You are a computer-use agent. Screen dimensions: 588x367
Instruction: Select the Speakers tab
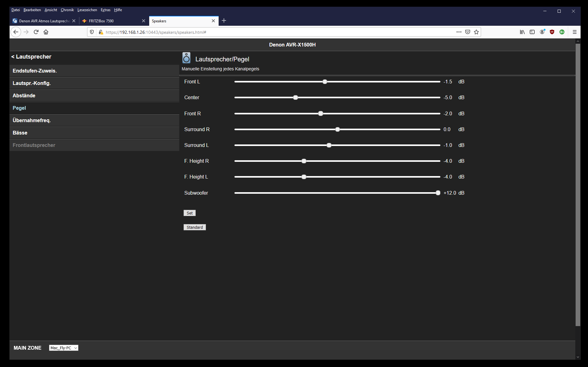184,21
